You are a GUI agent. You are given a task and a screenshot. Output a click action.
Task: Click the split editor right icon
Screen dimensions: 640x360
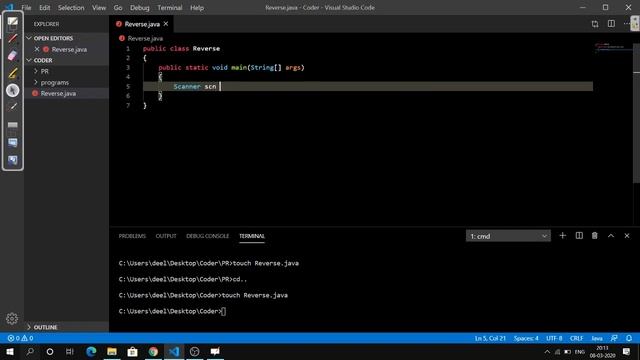click(x=611, y=24)
